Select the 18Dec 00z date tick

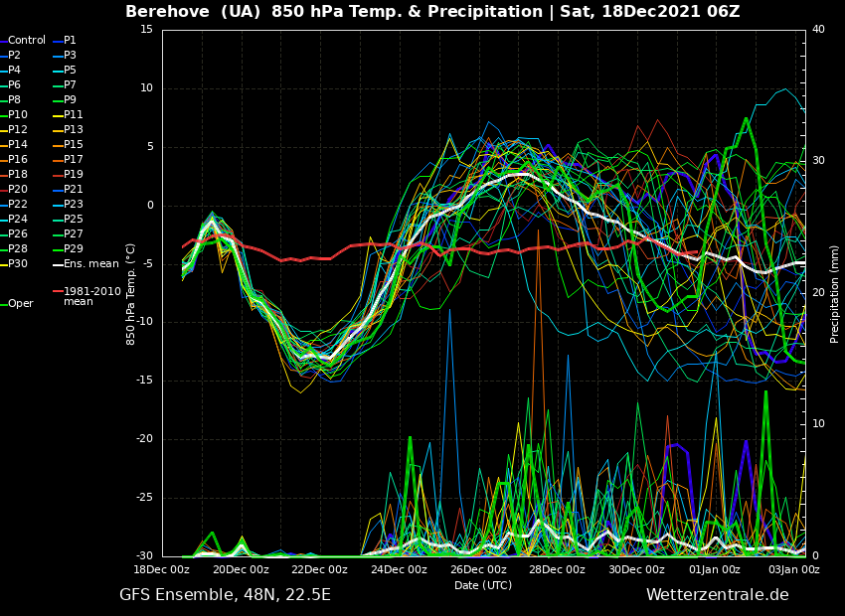pyautogui.click(x=162, y=569)
